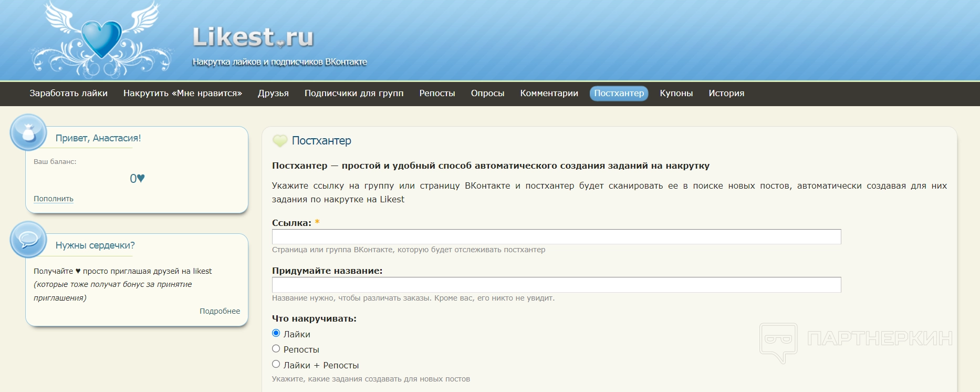Viewport: 980px width, 392px height.
Task: Open the 'Подробнее' link about invitations
Action: pyautogui.click(x=220, y=311)
